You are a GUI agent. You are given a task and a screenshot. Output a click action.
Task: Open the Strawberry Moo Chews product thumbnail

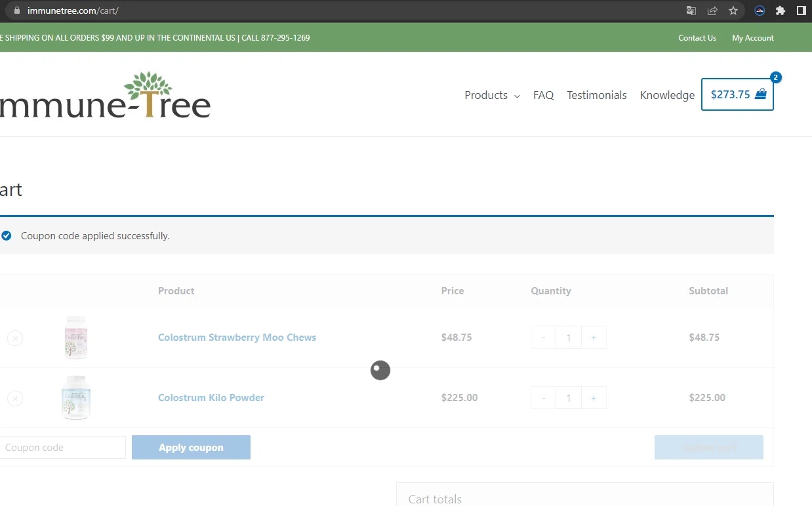pos(76,338)
